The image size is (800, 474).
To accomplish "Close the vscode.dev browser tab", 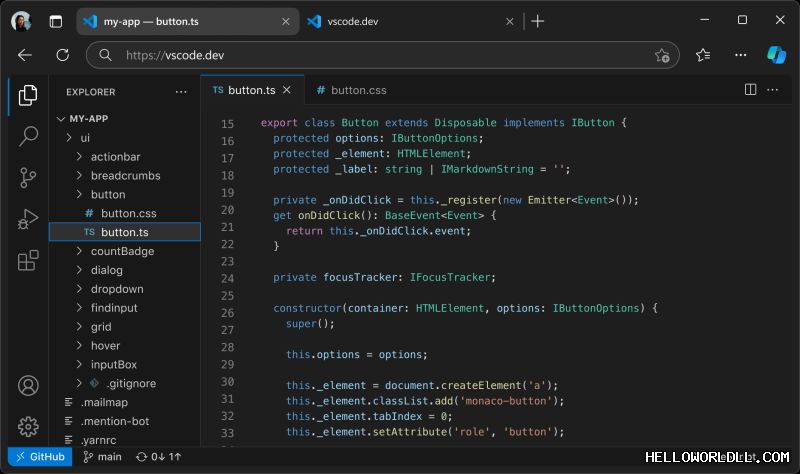I will 510,21.
